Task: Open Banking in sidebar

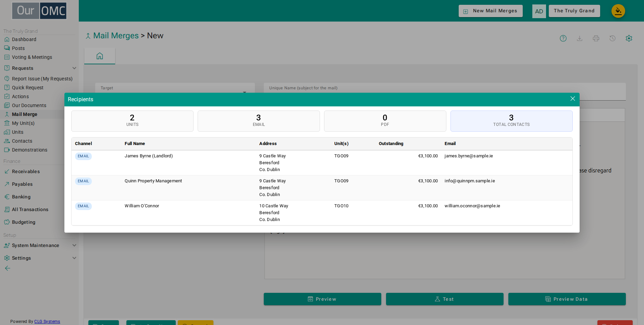Action: coord(21,197)
